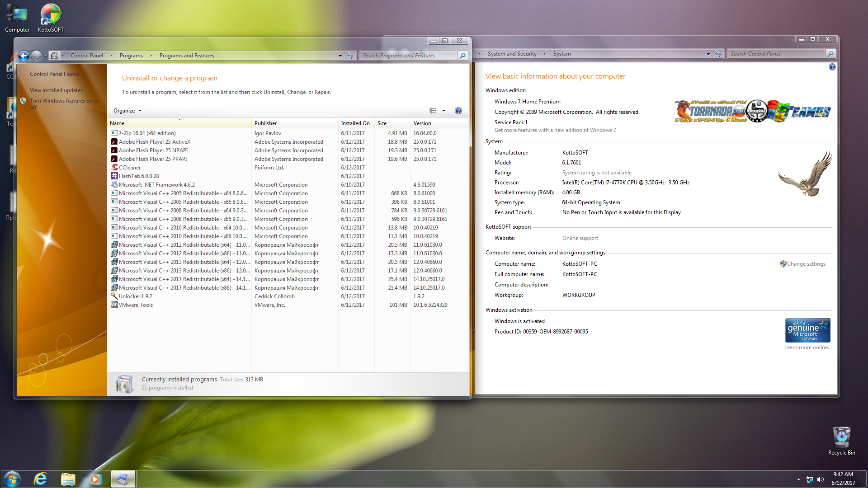The height and width of the screenshot is (488, 868).
Task: Select the VMware Tools icon
Action: pyautogui.click(x=114, y=305)
